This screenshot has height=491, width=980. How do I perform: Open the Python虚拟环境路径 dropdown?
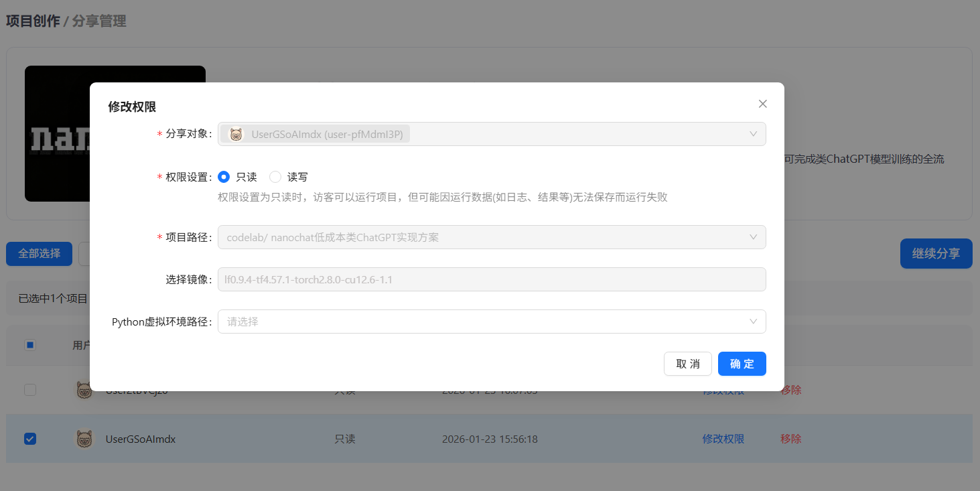pyautogui.click(x=491, y=322)
